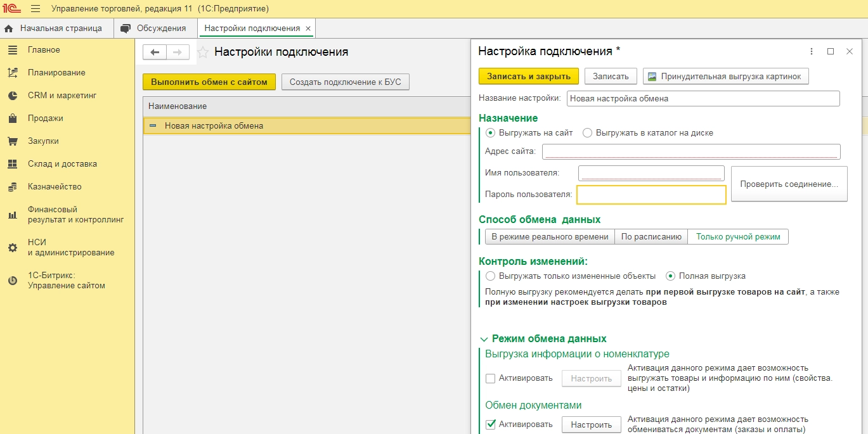Viewport: 868px width, 434px height.
Task: Choose Только ручной режим mode
Action: pyautogui.click(x=739, y=237)
